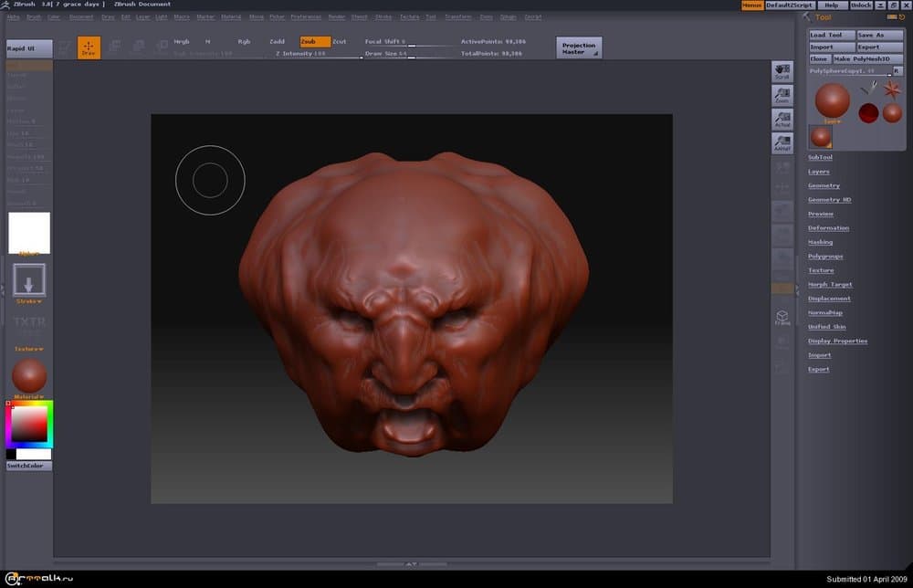
Task: Click the Scroll canvas icon
Action: [782, 71]
